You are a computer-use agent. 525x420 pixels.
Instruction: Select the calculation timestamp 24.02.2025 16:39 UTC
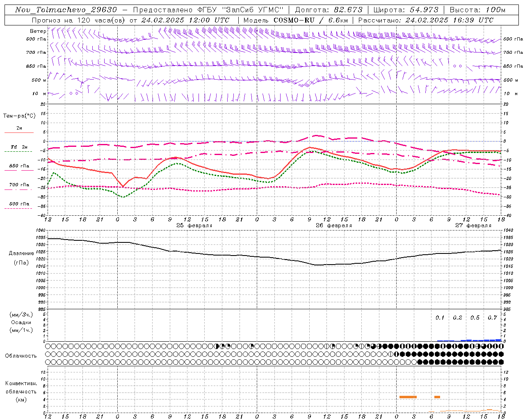(x=450, y=20)
